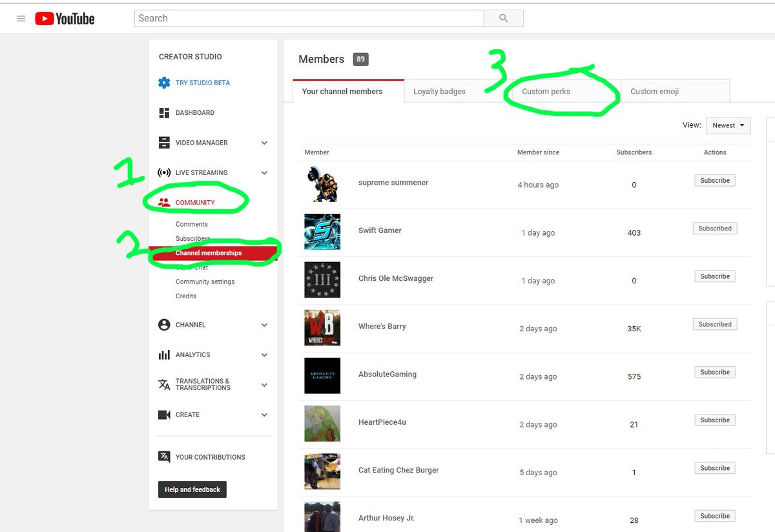Screen dimensions: 775x532
Task: Click the YouTube logo
Action: [65, 19]
